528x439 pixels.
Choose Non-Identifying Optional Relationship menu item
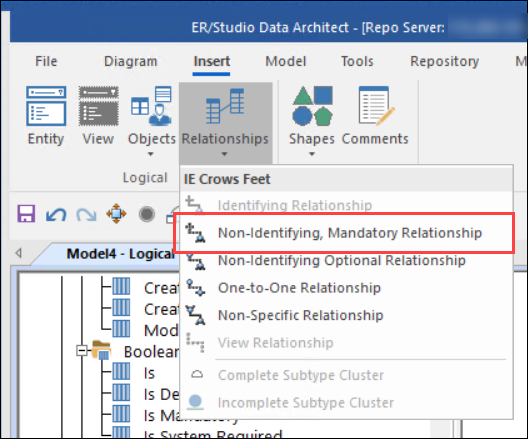[x=346, y=261]
